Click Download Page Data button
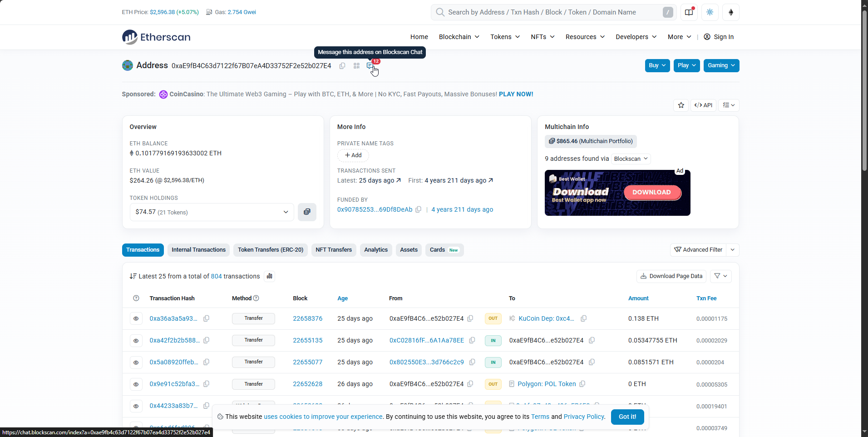The height and width of the screenshot is (437, 868). (671, 276)
